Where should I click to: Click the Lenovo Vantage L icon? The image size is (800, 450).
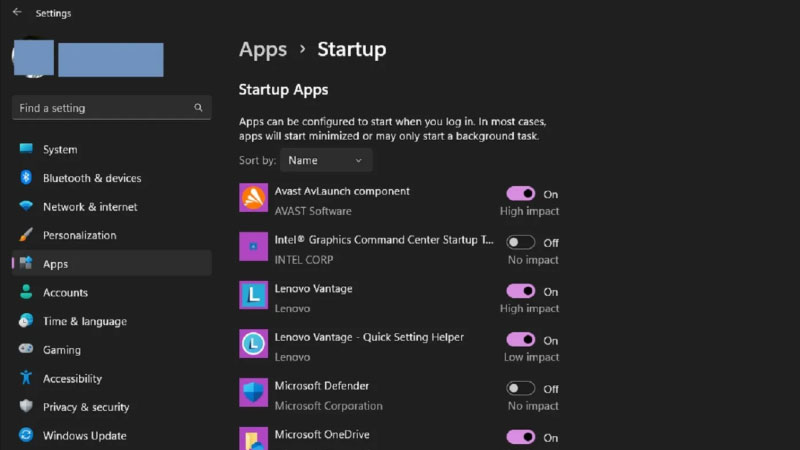[254, 295]
